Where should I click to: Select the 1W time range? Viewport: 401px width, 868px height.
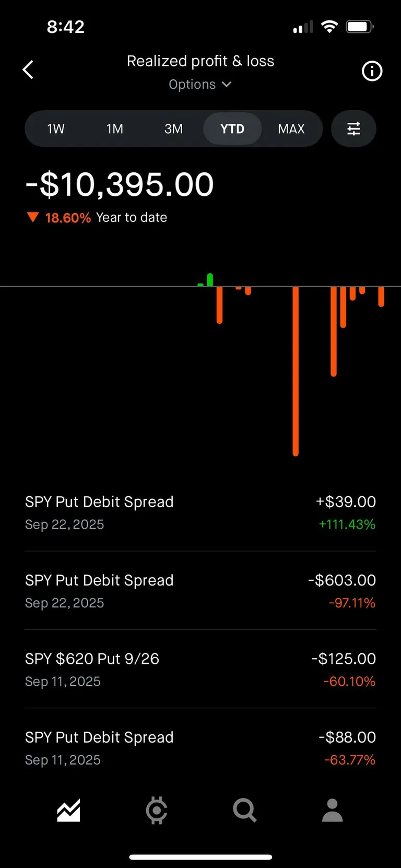pos(56,128)
